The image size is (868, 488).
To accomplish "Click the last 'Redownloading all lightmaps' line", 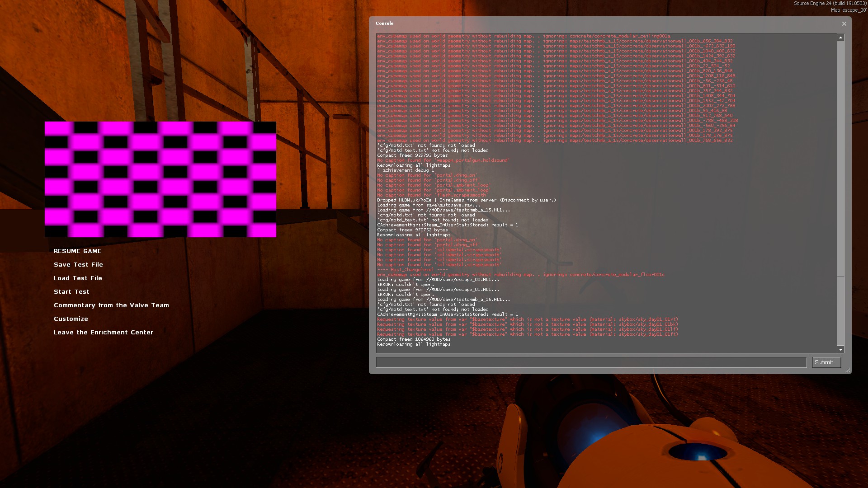I will [x=414, y=344].
